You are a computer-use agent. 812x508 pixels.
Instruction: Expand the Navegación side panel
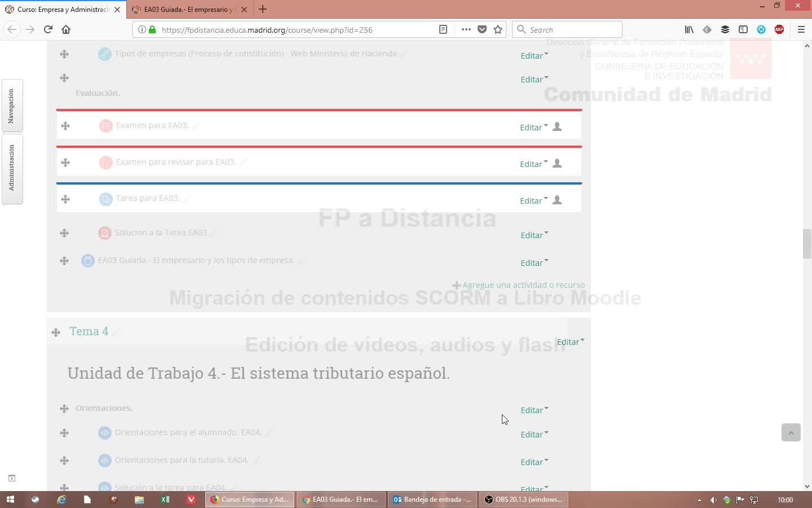coord(12,106)
